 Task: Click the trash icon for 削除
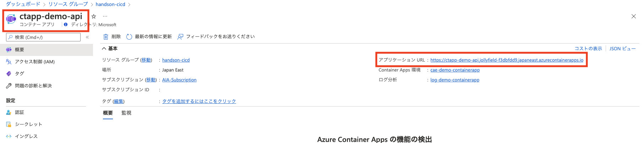[105, 37]
